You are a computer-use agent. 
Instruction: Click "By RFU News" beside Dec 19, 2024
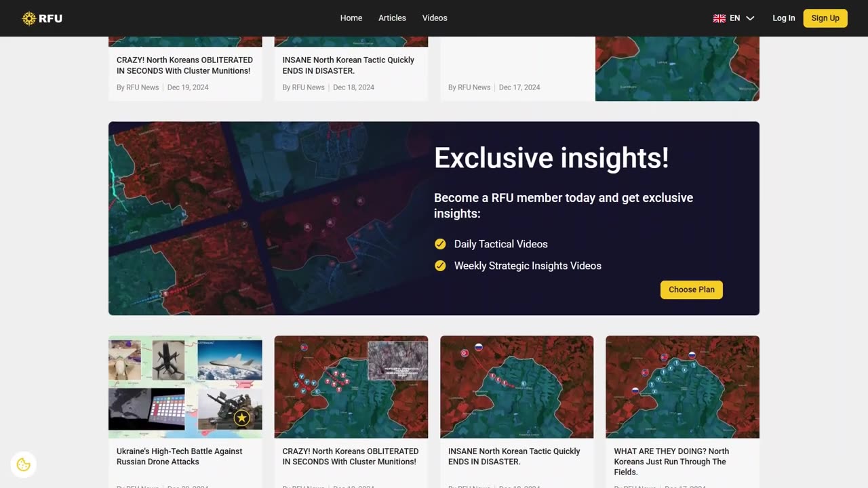[138, 87]
